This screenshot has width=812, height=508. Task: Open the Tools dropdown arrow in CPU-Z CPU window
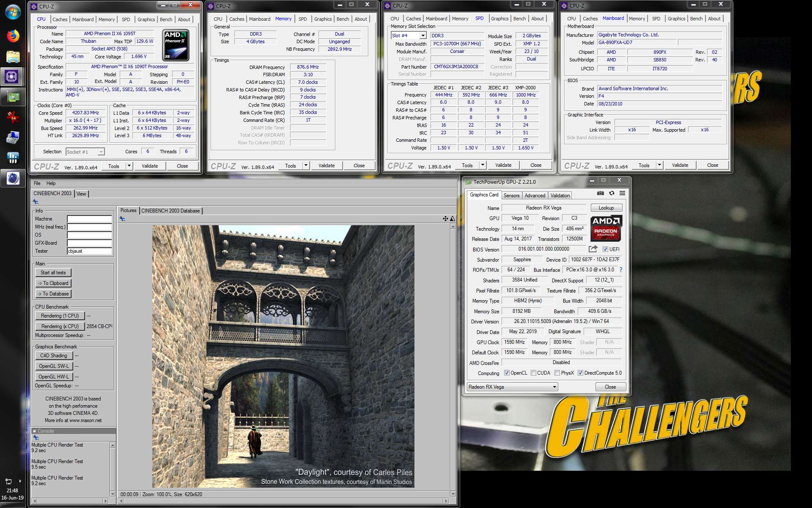(129, 166)
